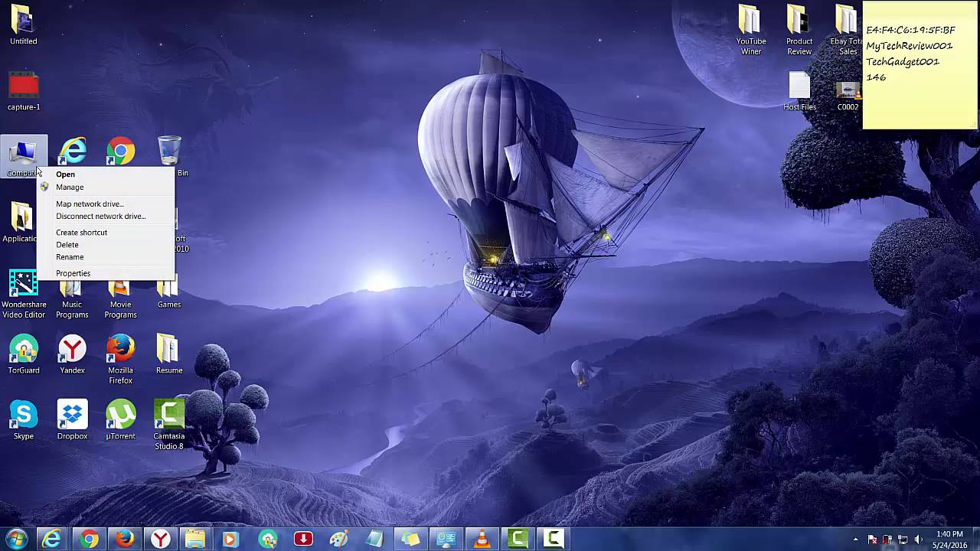Launch Firefox from the taskbar
Viewport: 980px width, 551px height.
125,540
